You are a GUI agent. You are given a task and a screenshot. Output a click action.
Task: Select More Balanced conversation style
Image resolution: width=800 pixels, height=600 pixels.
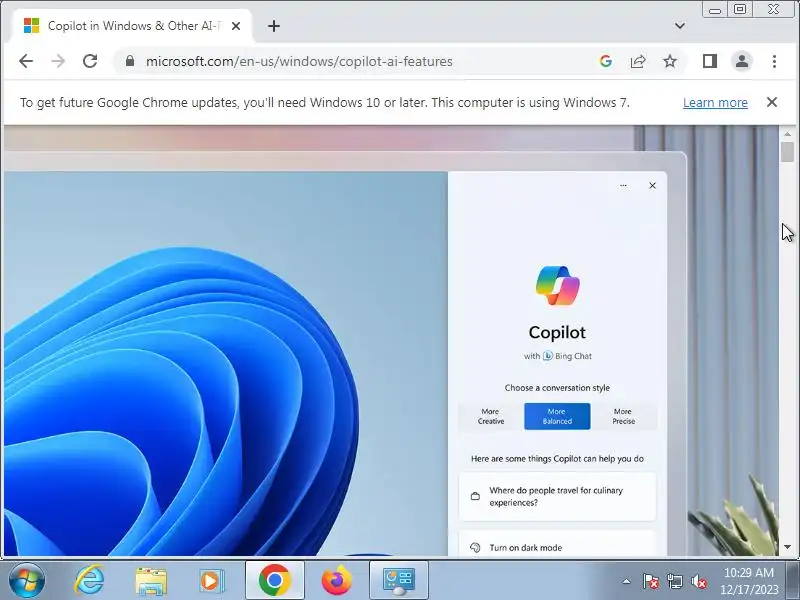point(557,416)
